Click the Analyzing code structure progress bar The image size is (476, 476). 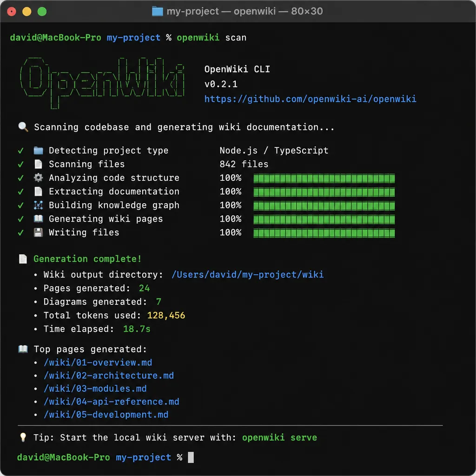[x=324, y=178]
